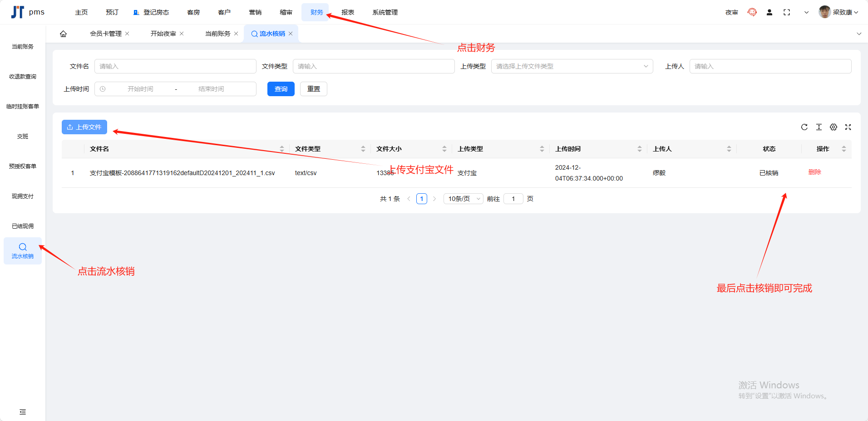This screenshot has width=868, height=421.
Task: Open the user profile icon in header
Action: [x=769, y=13]
